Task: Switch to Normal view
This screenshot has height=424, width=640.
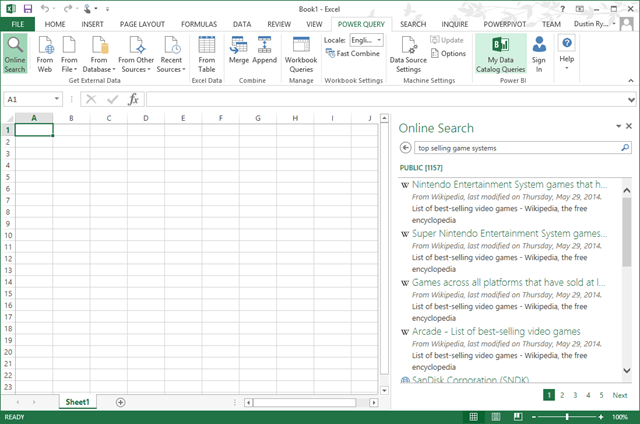Action: (x=473, y=417)
